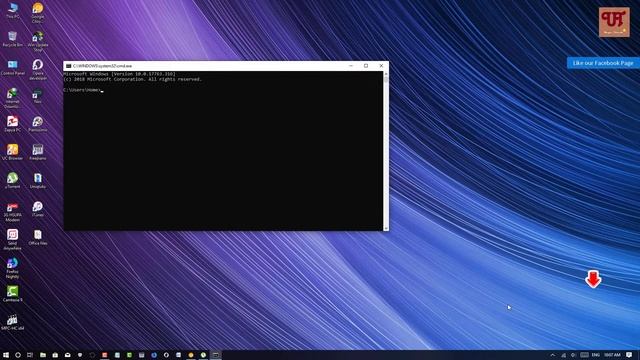Click the Command Prompt title bar text
640x360 pixels.
click(x=102, y=66)
